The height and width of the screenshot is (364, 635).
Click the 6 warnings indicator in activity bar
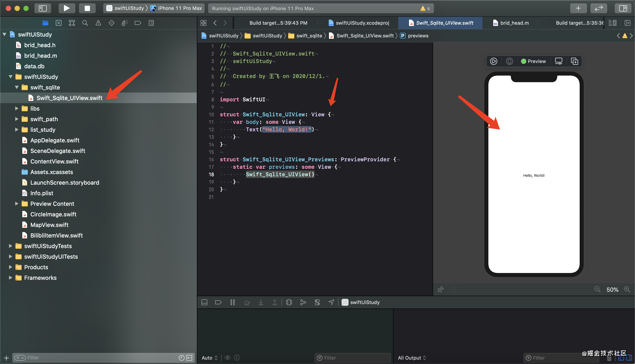(x=425, y=9)
